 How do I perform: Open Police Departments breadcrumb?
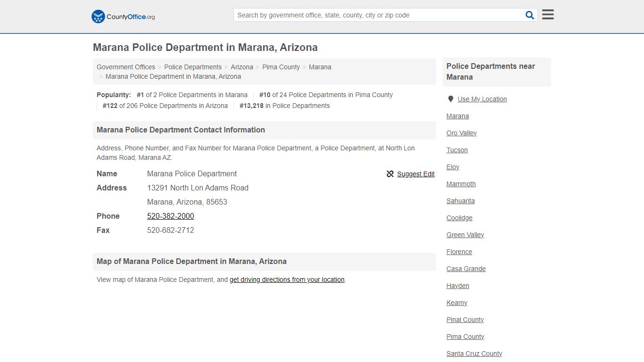193,67
